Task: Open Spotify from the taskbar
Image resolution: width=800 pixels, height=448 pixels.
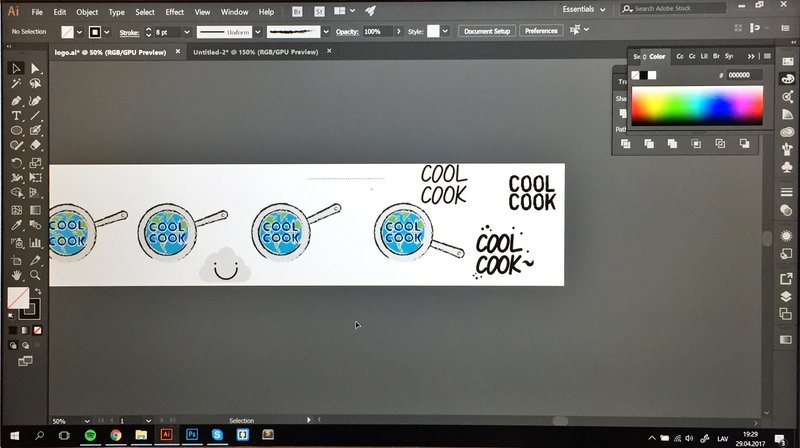Action: point(90,435)
